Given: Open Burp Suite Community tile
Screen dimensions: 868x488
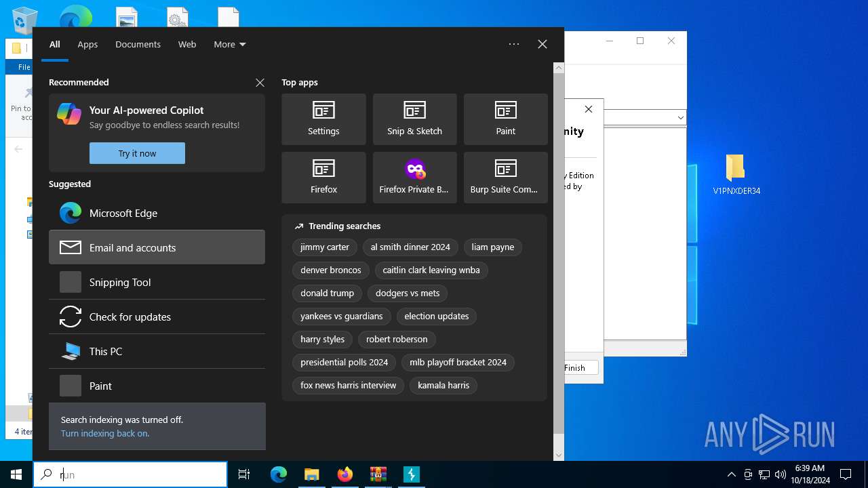Looking at the screenshot, I should [505, 178].
